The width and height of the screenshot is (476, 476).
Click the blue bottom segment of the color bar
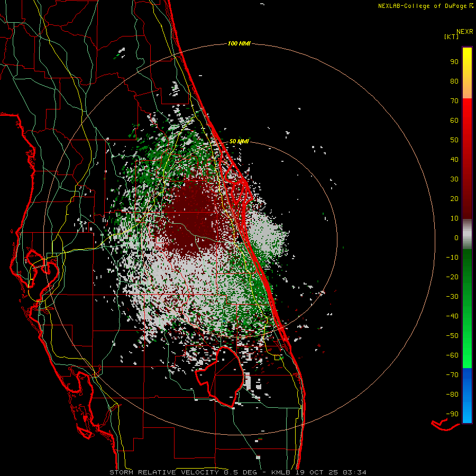click(467, 396)
